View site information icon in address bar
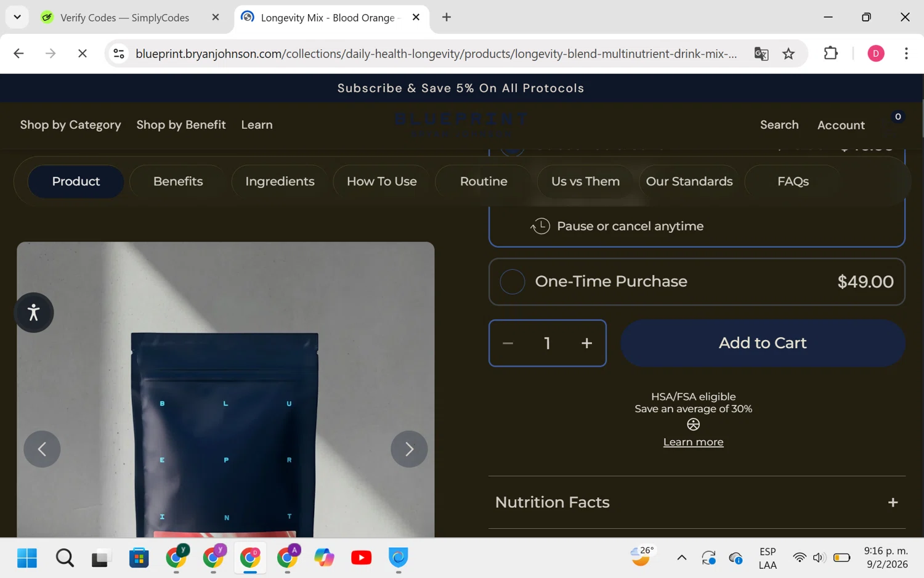The height and width of the screenshot is (578, 924). coord(119,54)
